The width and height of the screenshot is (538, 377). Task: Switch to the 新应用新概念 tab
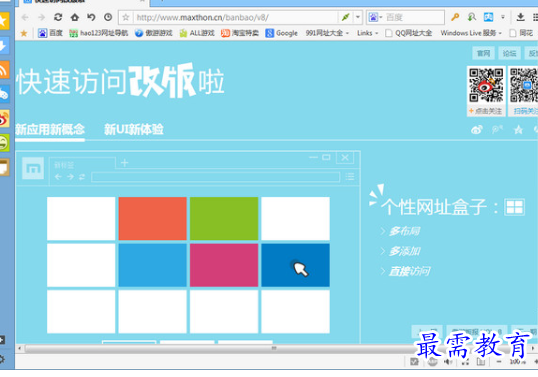tap(50, 129)
